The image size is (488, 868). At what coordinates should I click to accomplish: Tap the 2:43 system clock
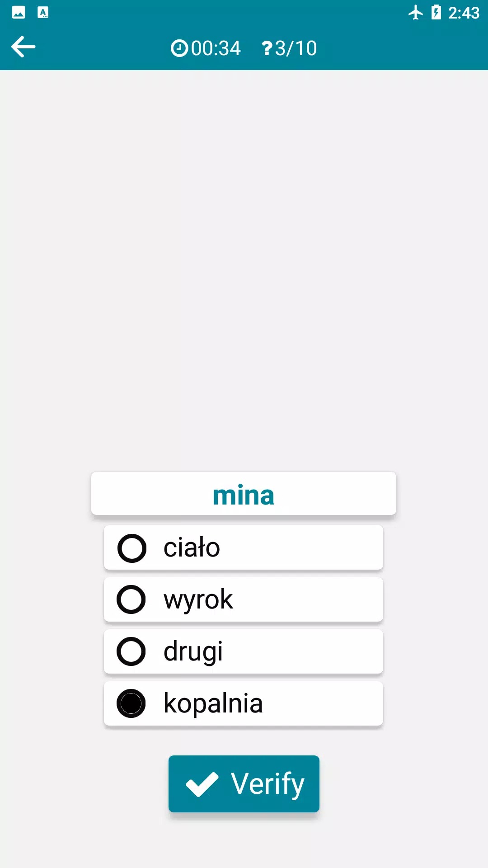coord(464,13)
